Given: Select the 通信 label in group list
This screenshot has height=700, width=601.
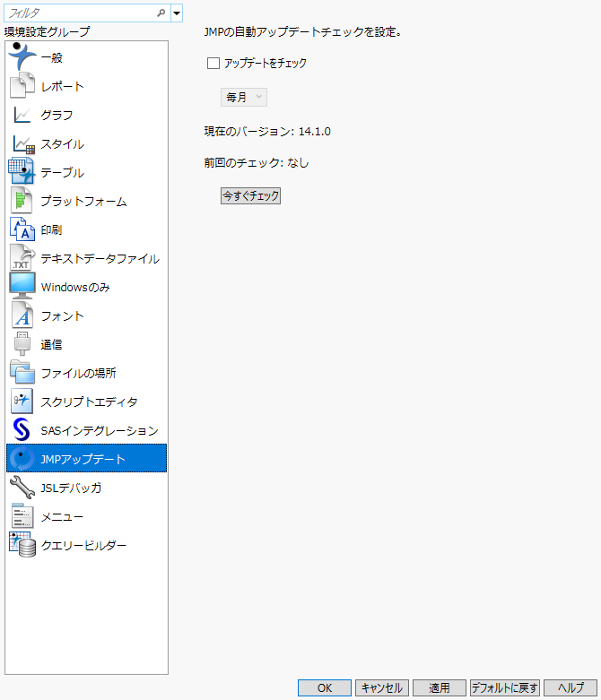Looking at the screenshot, I should [51, 345].
